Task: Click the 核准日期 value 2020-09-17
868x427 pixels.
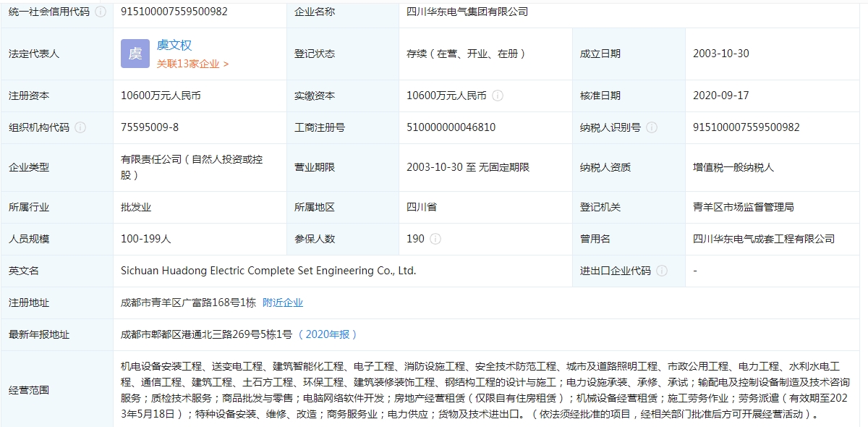Action: click(x=720, y=96)
